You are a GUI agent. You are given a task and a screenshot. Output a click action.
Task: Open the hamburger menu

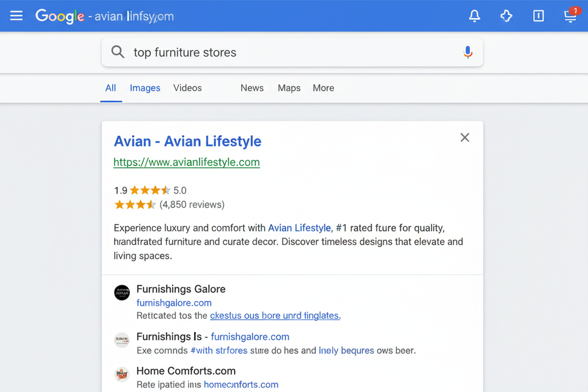[17, 16]
